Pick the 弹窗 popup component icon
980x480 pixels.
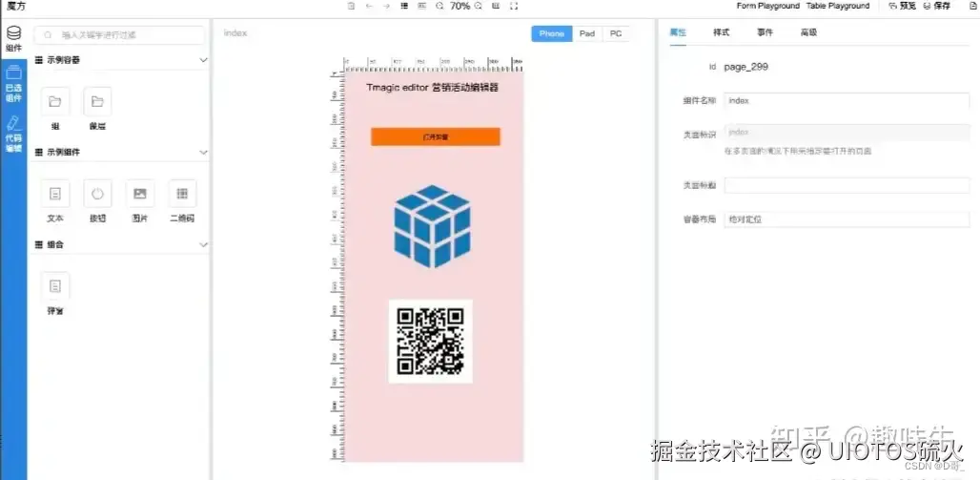click(55, 286)
